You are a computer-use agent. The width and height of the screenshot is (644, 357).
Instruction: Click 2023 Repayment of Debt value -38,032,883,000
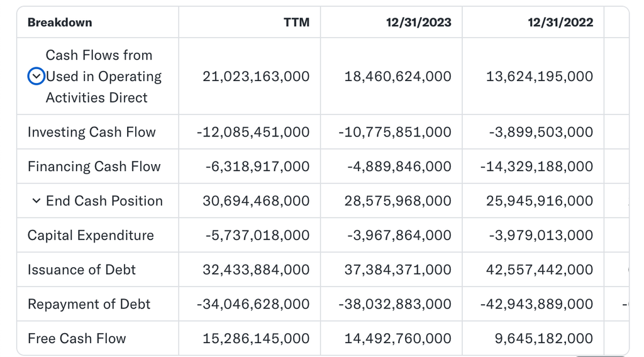coord(394,304)
